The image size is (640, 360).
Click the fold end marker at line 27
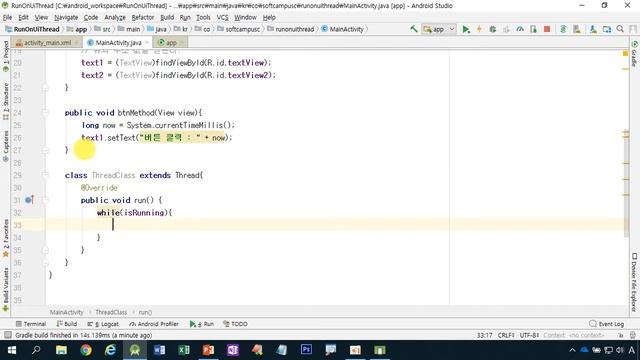coord(45,150)
